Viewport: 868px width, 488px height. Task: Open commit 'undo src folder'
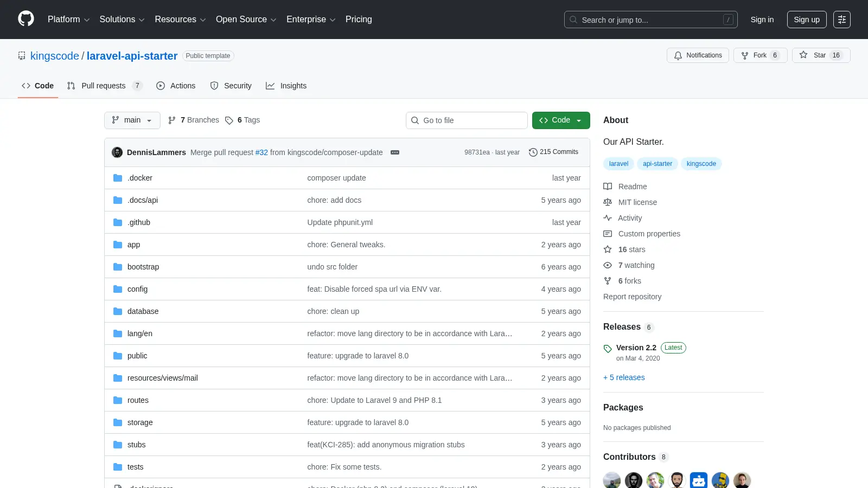coord(333,267)
